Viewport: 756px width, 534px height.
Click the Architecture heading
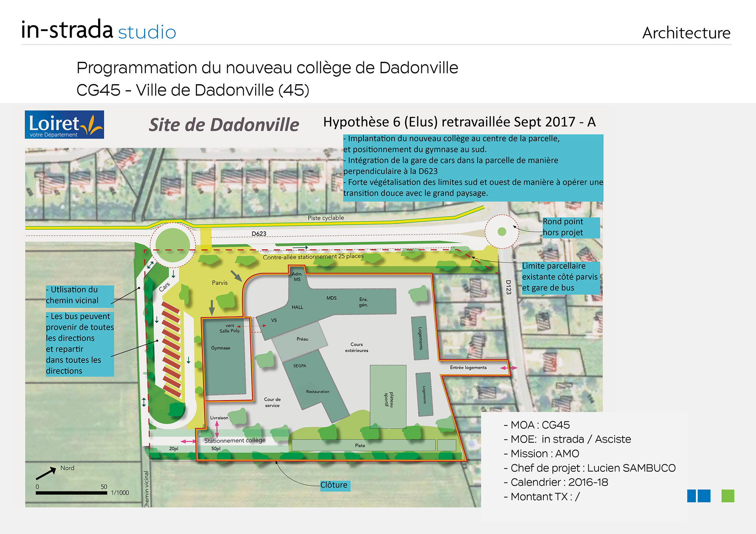686,33
